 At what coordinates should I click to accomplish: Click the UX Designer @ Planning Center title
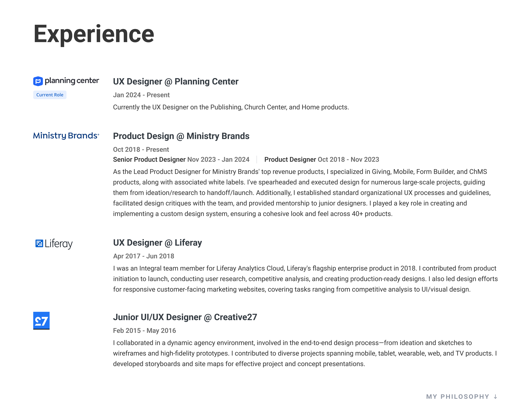176,82
